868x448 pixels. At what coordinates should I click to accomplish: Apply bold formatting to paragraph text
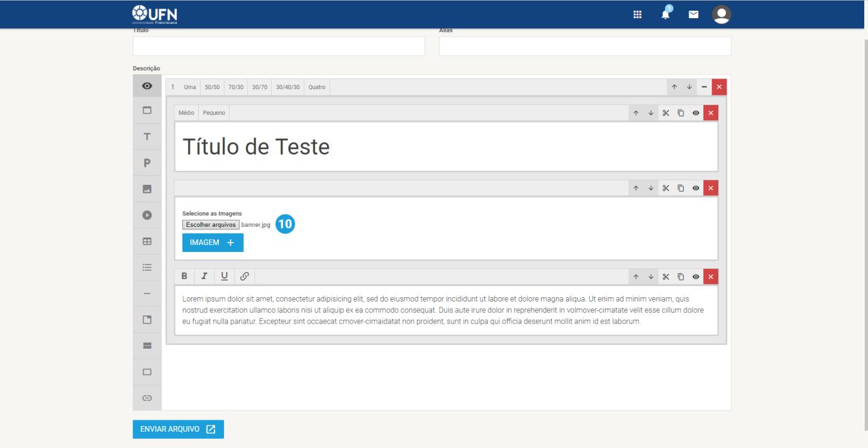[x=184, y=276]
